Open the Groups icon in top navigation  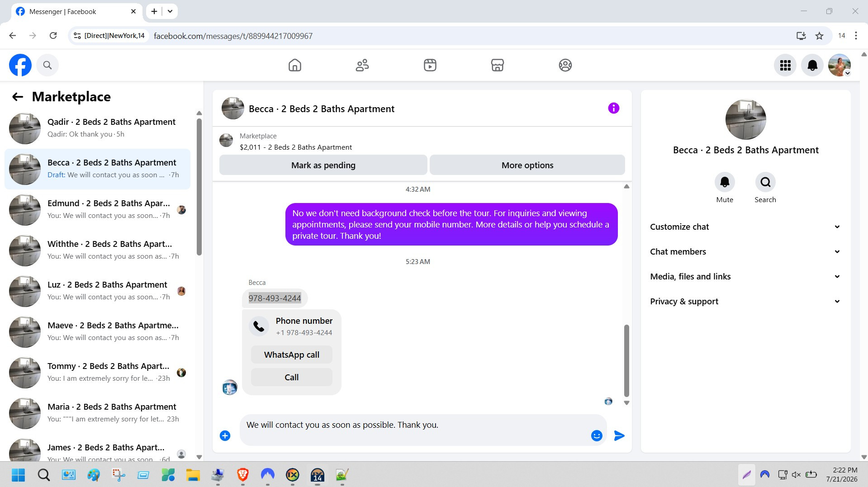pos(565,65)
